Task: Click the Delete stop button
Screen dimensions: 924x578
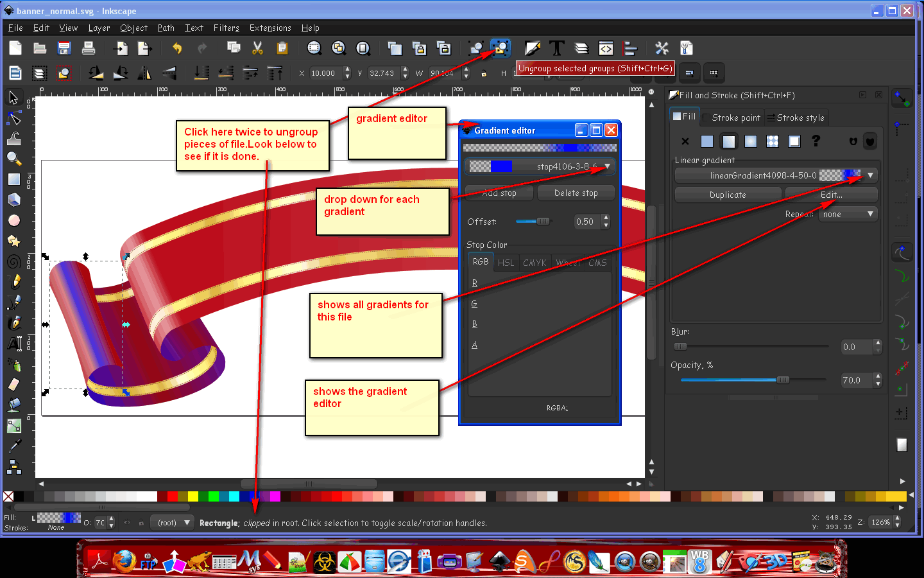Action: [576, 193]
